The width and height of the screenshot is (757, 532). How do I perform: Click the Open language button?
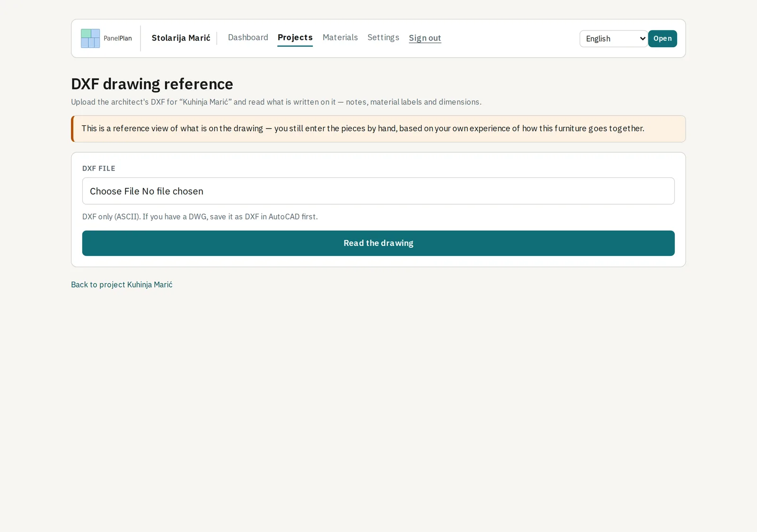[x=662, y=39]
